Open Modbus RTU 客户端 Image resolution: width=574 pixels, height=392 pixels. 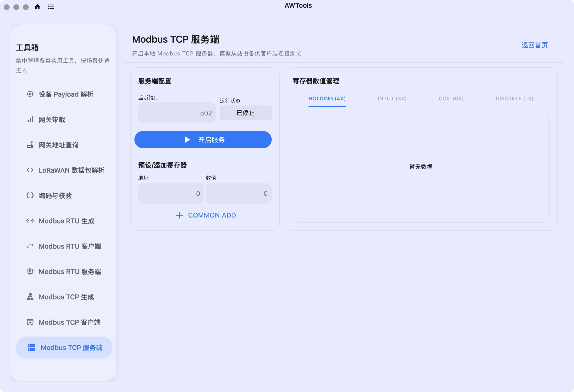[64, 246]
